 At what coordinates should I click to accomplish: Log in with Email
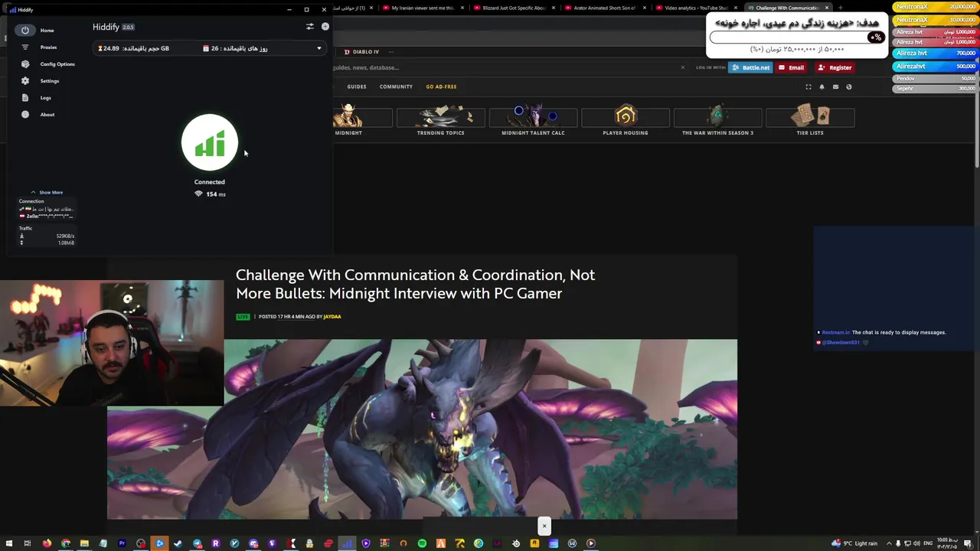[791, 67]
